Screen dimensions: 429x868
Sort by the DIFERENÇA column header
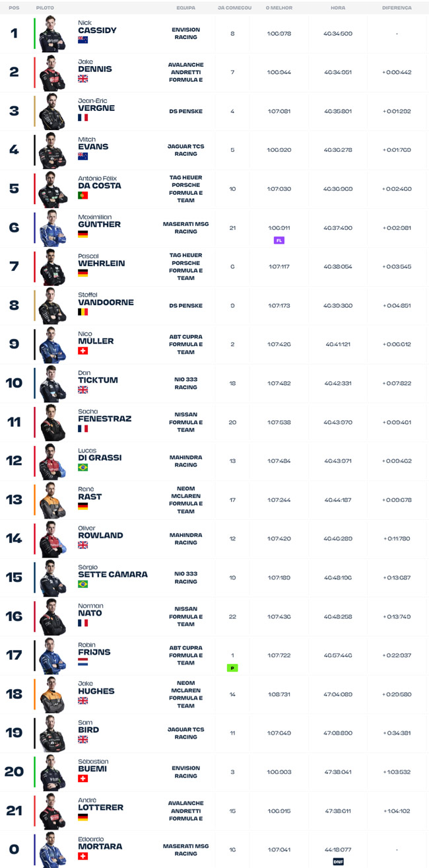pos(397,8)
